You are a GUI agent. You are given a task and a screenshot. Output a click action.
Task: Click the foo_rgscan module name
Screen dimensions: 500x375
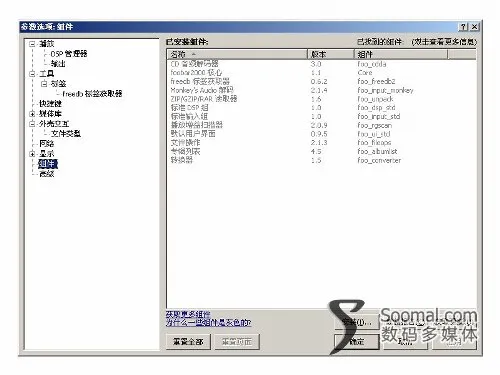tap(374, 125)
